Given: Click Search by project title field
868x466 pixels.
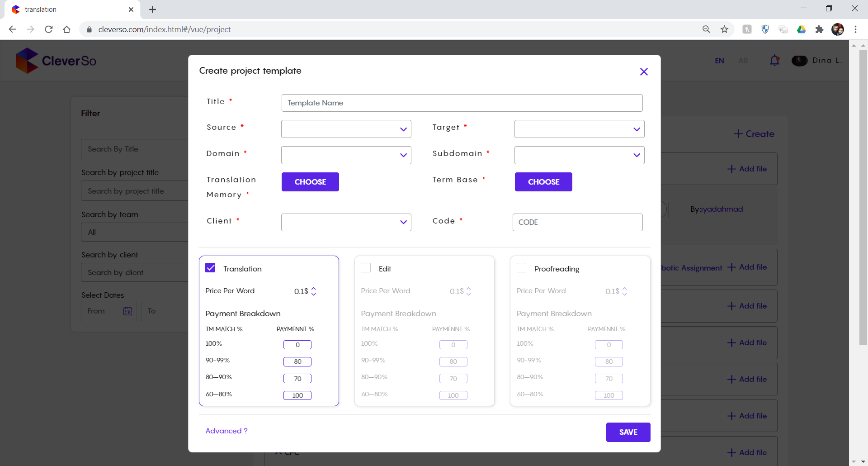Looking at the screenshot, I should pos(135,191).
